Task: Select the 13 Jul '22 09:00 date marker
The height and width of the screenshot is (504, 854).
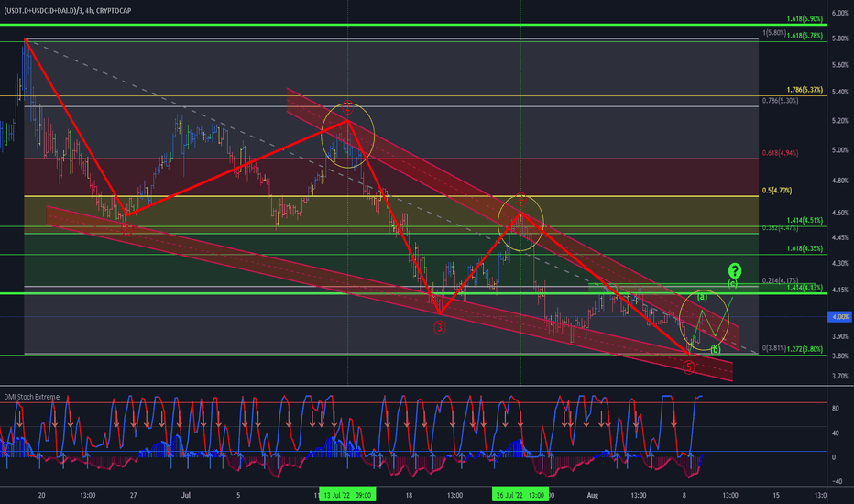Action: [x=347, y=495]
